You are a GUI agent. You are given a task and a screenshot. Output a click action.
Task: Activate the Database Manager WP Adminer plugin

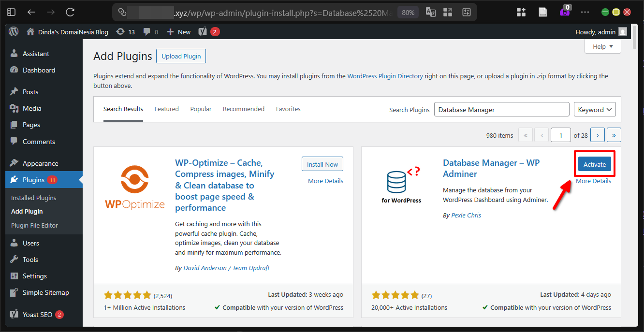tap(594, 164)
